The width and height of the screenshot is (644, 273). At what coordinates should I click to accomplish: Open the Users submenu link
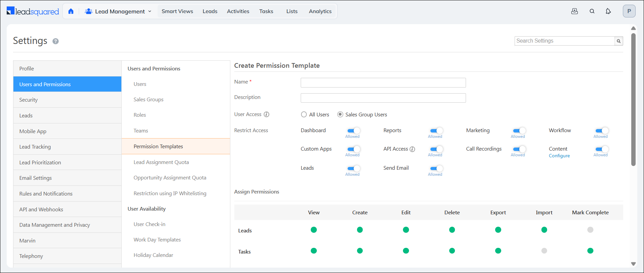click(140, 84)
